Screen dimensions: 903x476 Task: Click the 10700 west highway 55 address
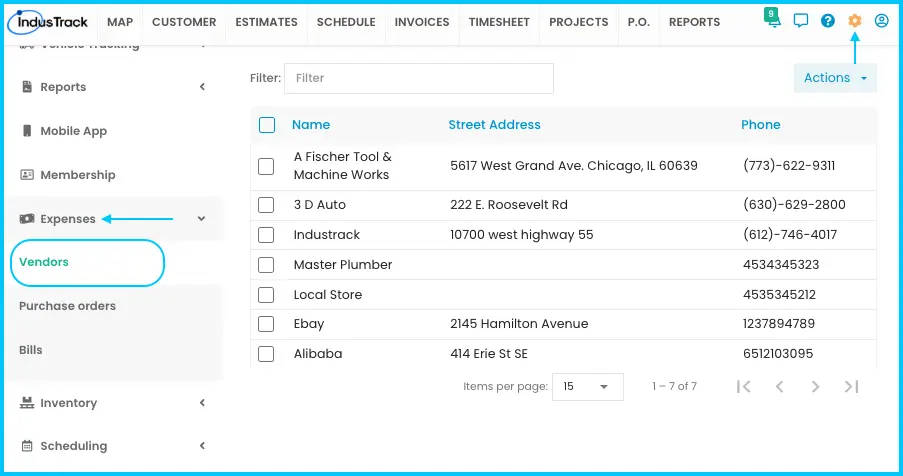pyautogui.click(x=522, y=235)
